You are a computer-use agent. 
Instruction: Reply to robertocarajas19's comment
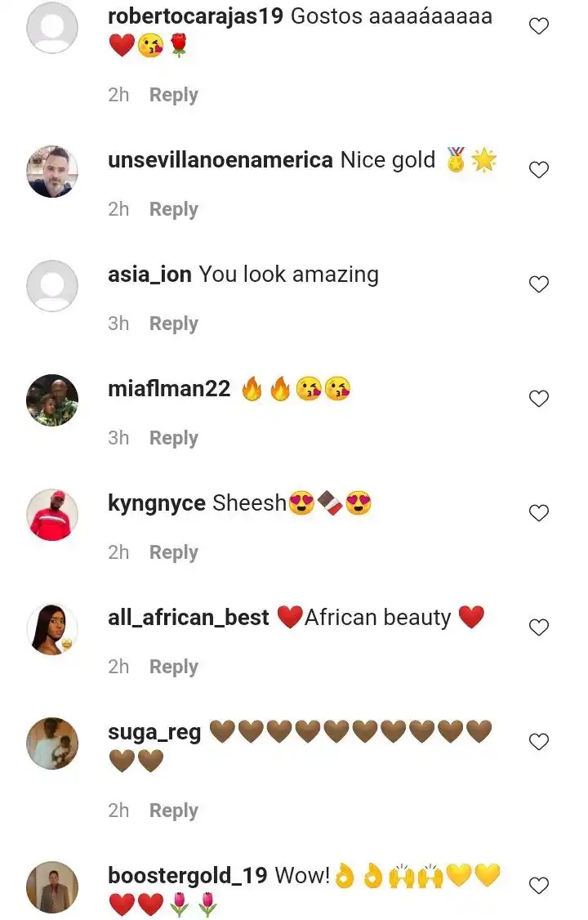(173, 95)
